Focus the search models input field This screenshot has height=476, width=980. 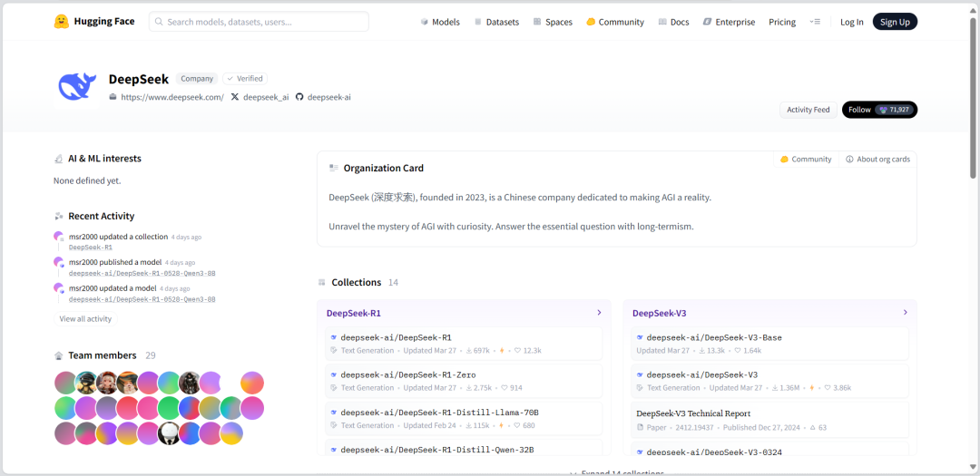[x=259, y=22]
